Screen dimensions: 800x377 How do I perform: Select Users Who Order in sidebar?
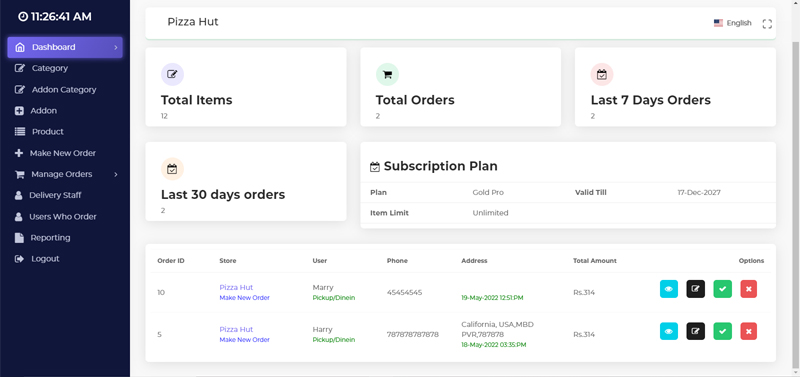coord(63,217)
